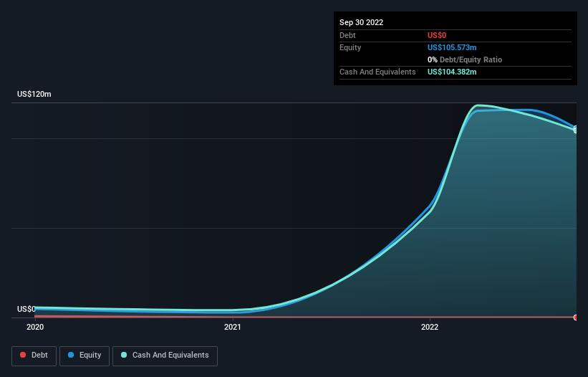Click the 2022 x-axis label
This screenshot has height=377, width=588.
(x=430, y=327)
